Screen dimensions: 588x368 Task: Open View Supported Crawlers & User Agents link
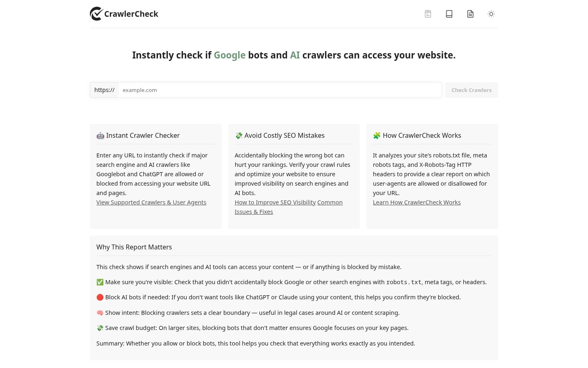pos(151,202)
